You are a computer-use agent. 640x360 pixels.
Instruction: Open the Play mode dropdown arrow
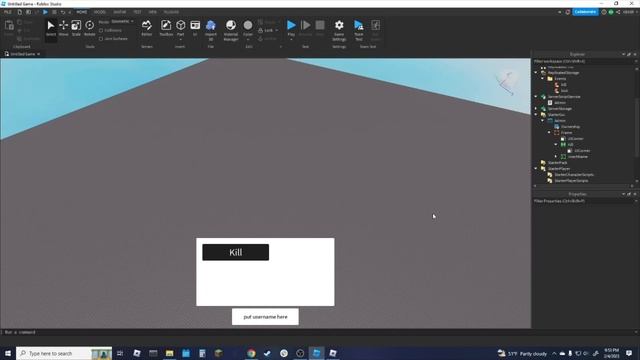coord(291,39)
